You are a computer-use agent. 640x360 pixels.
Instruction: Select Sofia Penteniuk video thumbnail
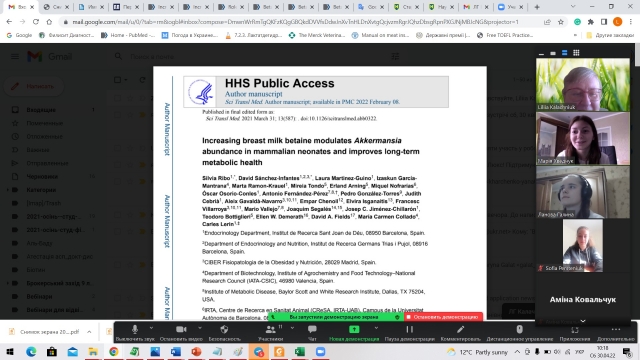(x=582, y=245)
